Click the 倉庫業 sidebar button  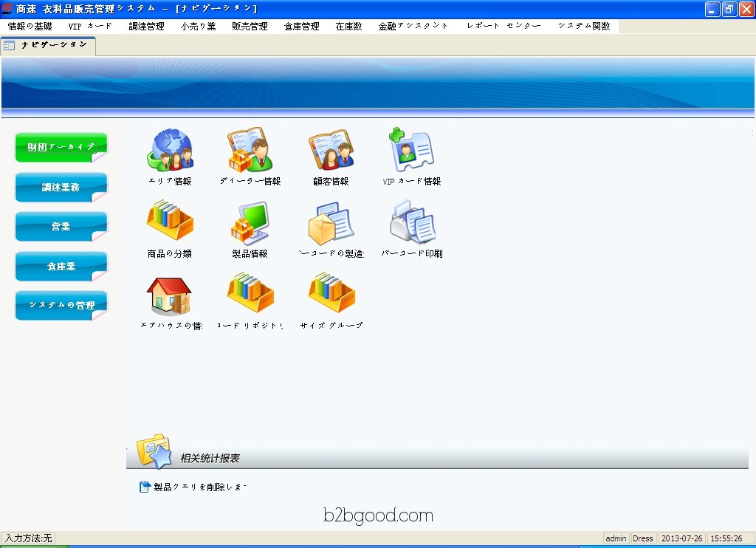coord(61,267)
